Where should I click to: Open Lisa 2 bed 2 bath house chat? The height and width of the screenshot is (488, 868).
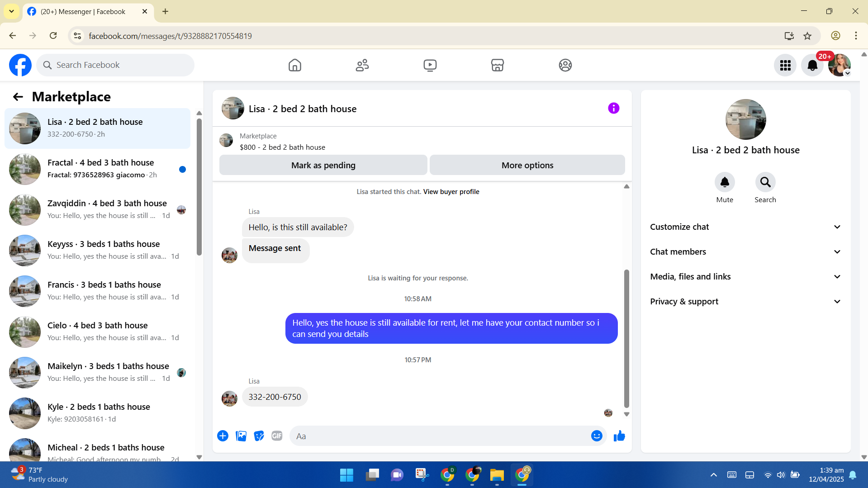(97, 128)
